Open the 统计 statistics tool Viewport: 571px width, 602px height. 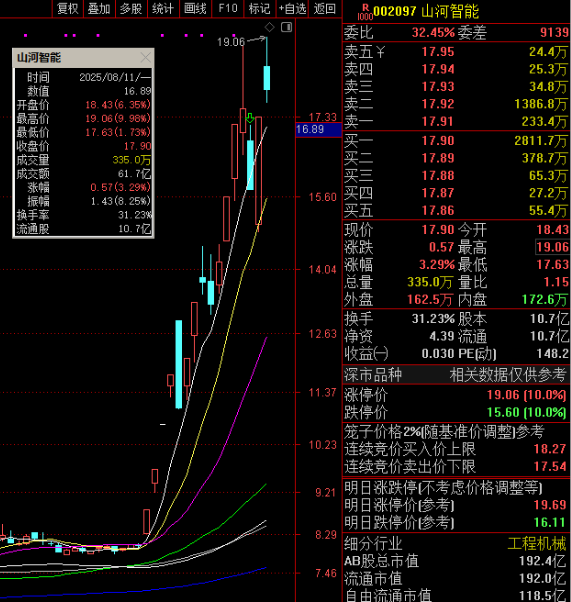click(x=163, y=8)
